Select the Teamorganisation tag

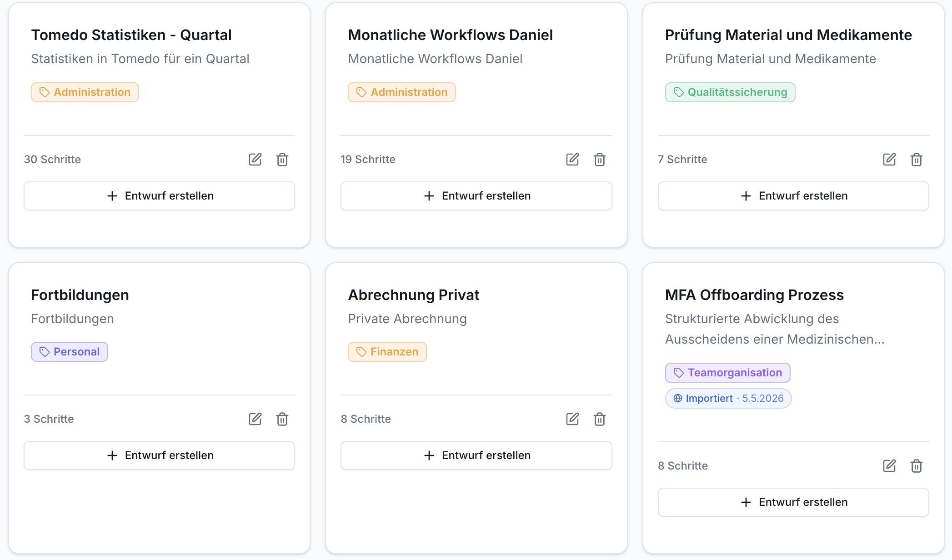click(728, 373)
